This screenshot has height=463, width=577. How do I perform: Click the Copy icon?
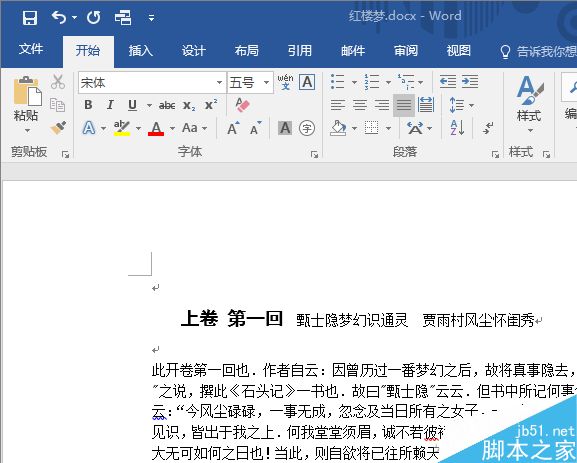[x=57, y=105]
